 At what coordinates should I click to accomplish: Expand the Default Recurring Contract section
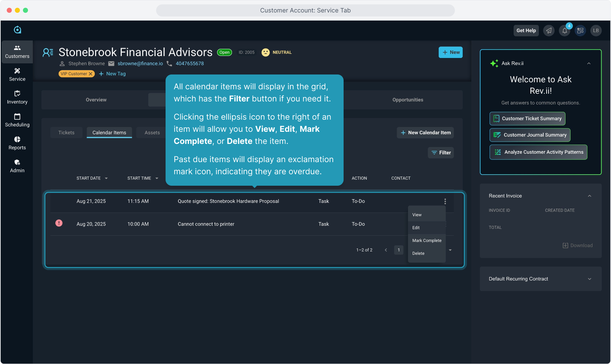click(x=589, y=279)
